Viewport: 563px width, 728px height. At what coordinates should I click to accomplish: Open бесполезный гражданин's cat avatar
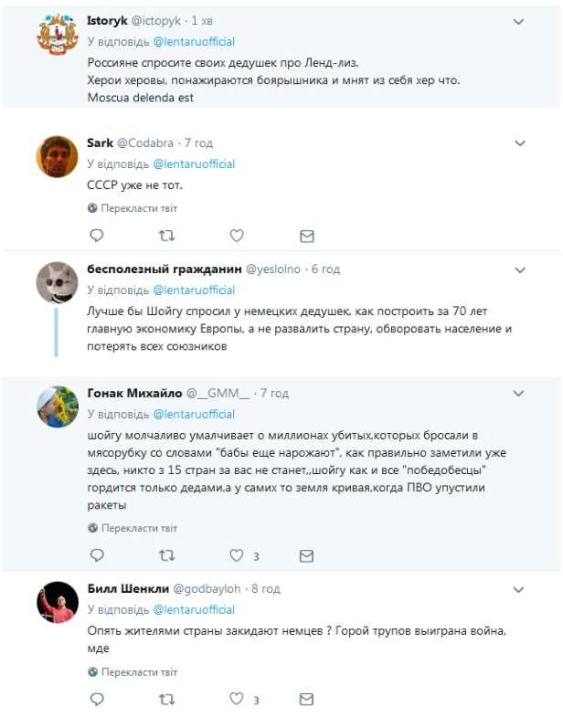tap(56, 283)
